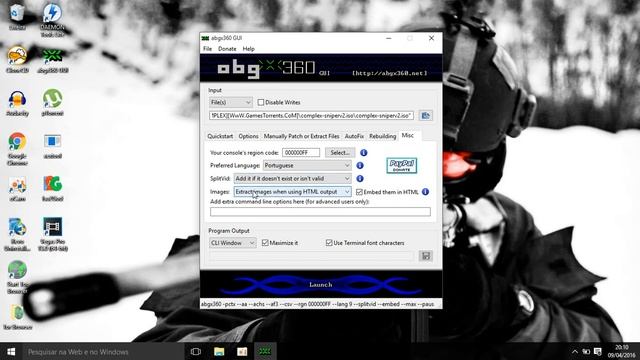Click the Launch button
The width and height of the screenshot is (640, 360).
tap(321, 284)
